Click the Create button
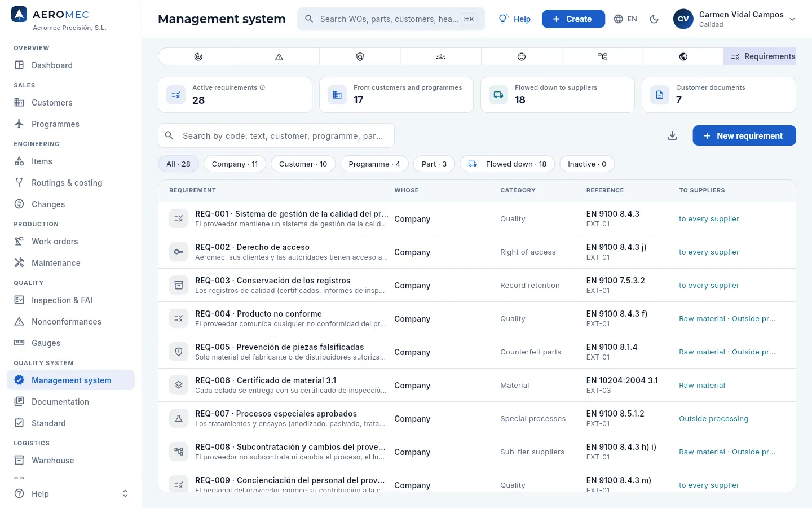Screen dimensions: 812x508 [573, 19]
